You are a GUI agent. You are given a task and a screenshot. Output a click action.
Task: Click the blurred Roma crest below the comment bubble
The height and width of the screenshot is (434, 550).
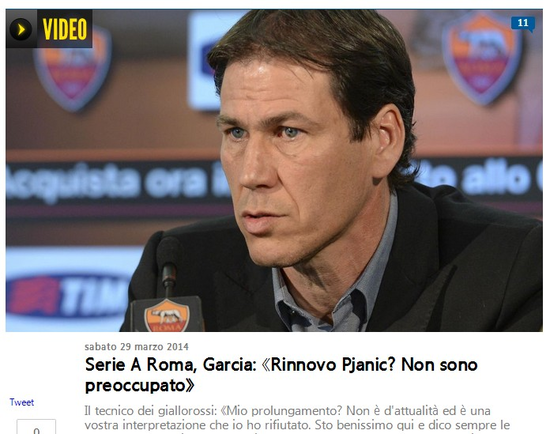pyautogui.click(x=482, y=58)
